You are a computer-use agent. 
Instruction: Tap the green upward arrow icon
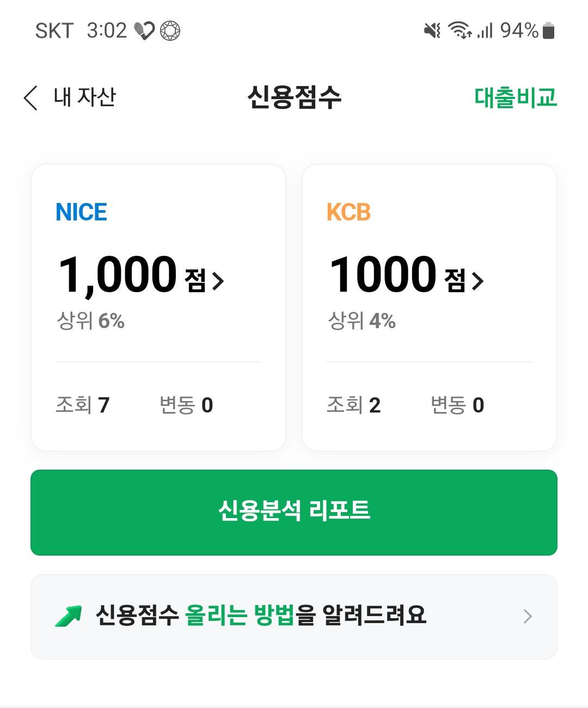coord(69,616)
